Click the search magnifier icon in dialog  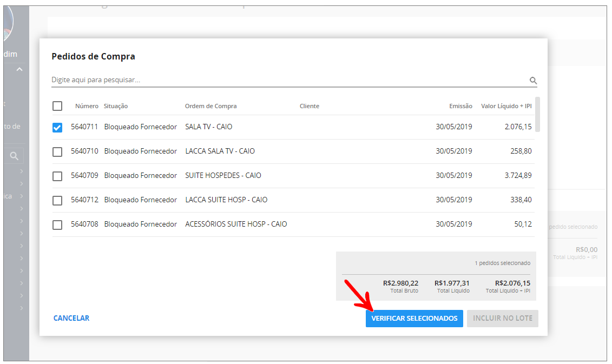click(x=533, y=81)
